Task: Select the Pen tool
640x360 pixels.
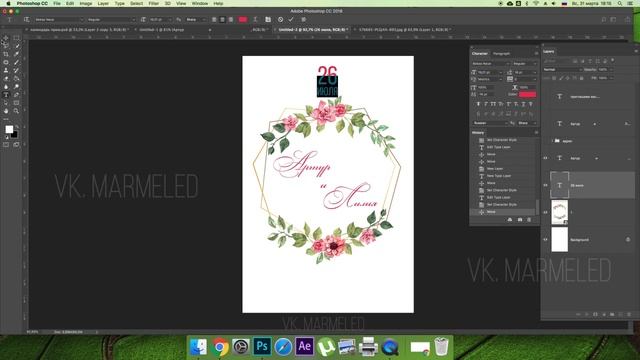Action: (x=16, y=95)
